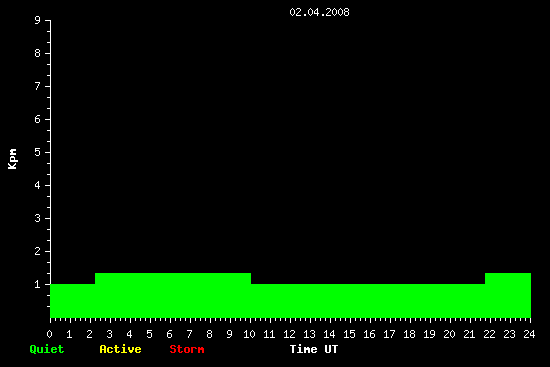Image resolution: width=550 pixels, height=367 pixels.
Task: Click the raised green bar after hour 22
Action: [x=508, y=295]
